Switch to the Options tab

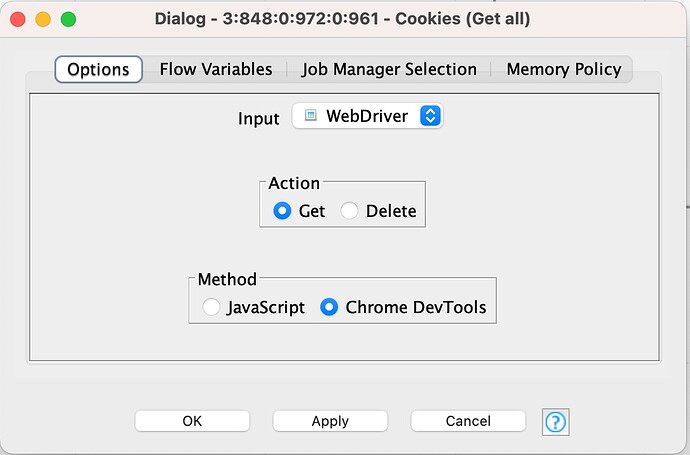pyautogui.click(x=99, y=70)
